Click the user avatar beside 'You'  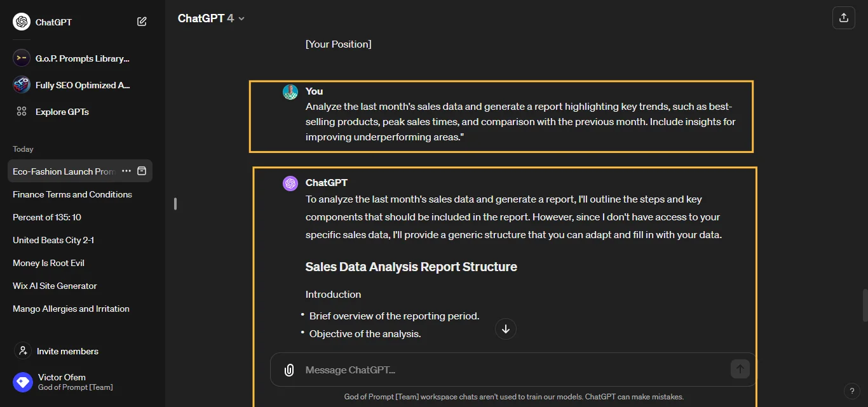point(290,92)
